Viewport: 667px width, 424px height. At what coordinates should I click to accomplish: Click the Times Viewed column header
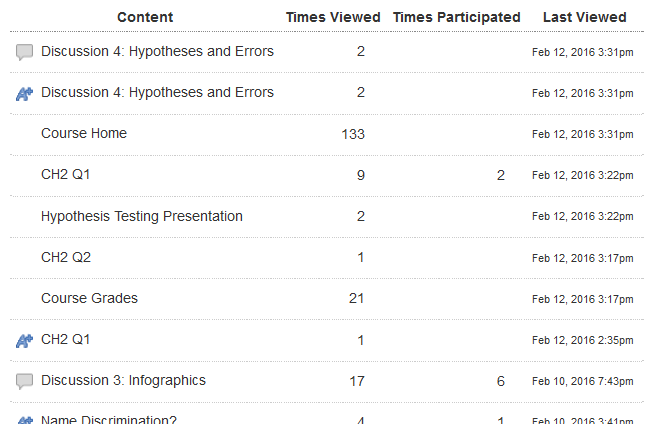coord(333,17)
